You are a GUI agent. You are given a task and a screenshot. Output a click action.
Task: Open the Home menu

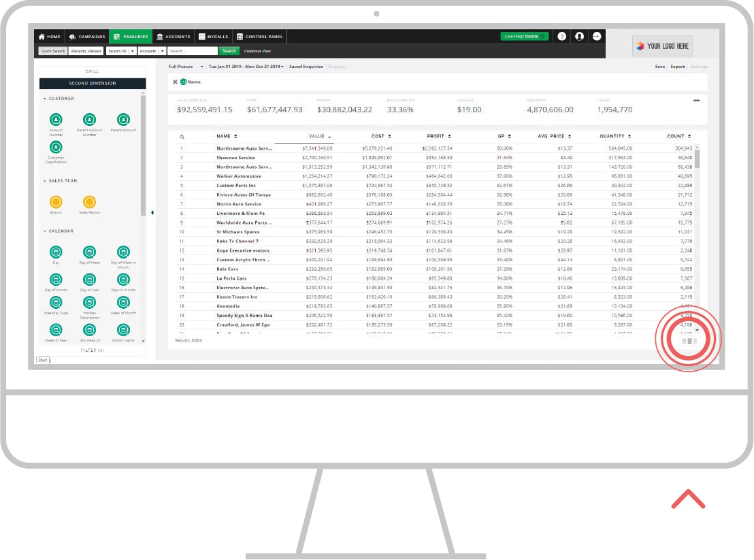coord(49,37)
